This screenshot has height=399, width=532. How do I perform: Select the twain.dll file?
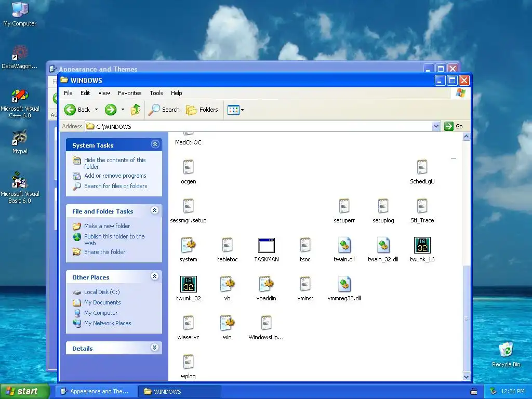click(344, 245)
